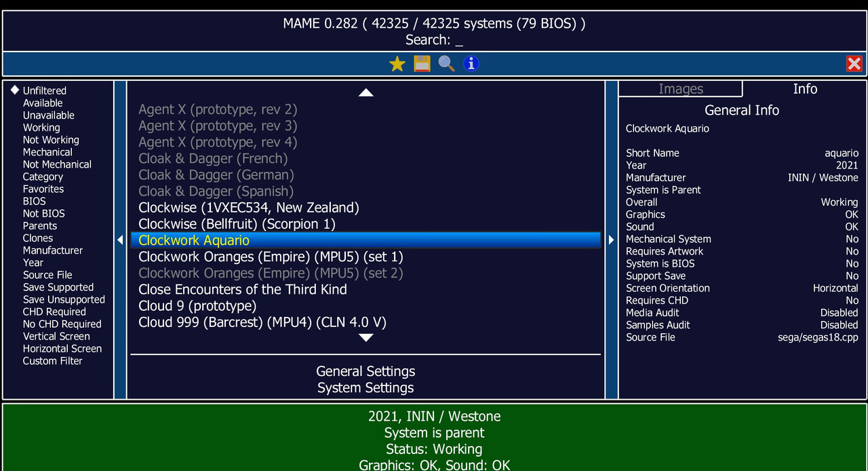
Task: Click the Samples Audit row in Info
Action: pos(742,324)
